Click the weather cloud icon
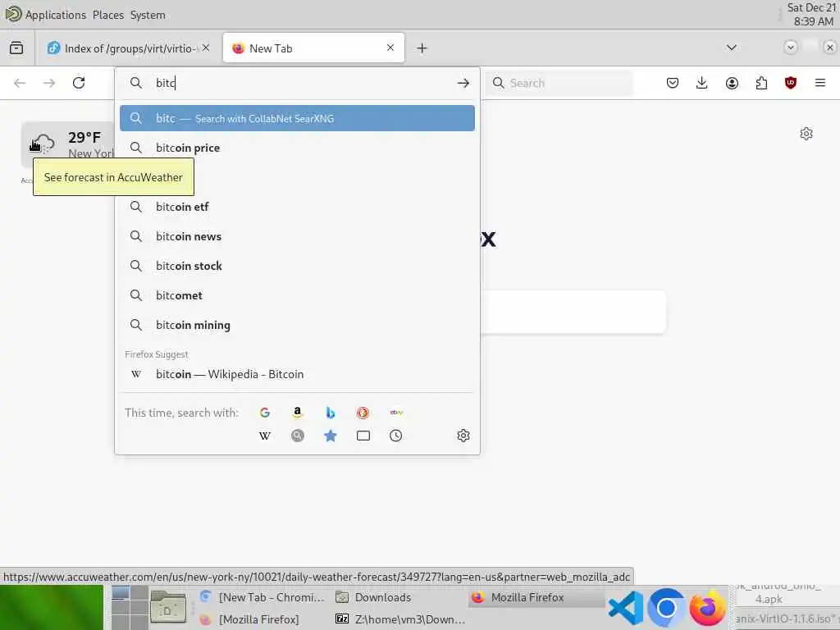 (43, 144)
